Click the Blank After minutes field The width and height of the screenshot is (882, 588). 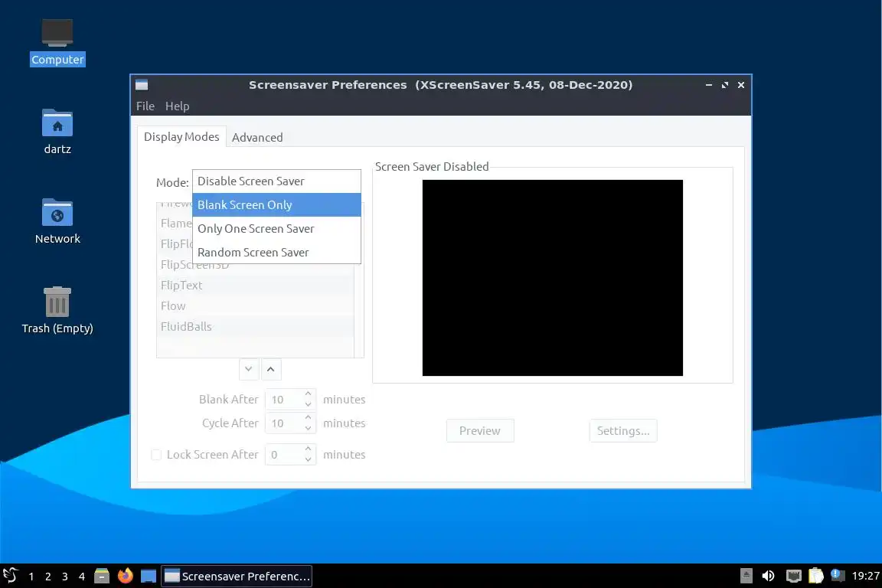click(284, 400)
